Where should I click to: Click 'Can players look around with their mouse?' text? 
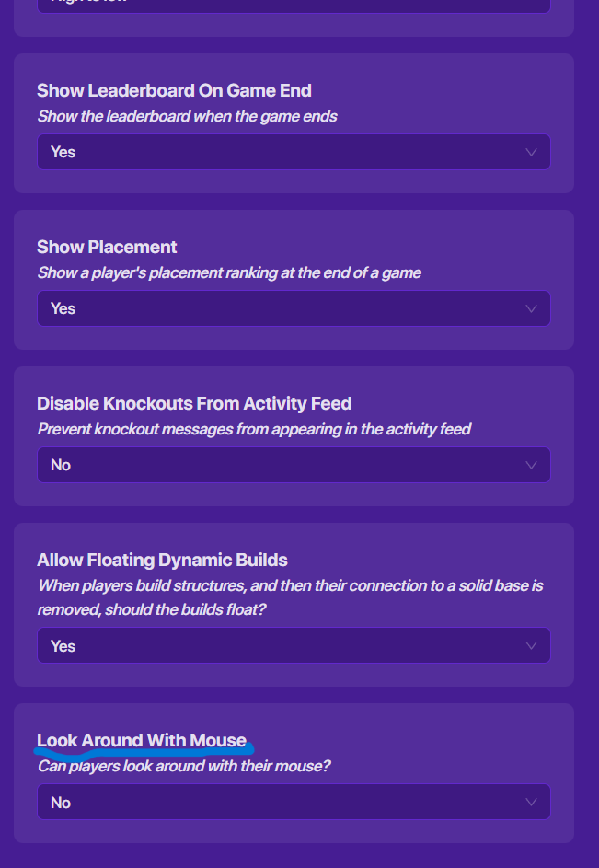(x=184, y=766)
